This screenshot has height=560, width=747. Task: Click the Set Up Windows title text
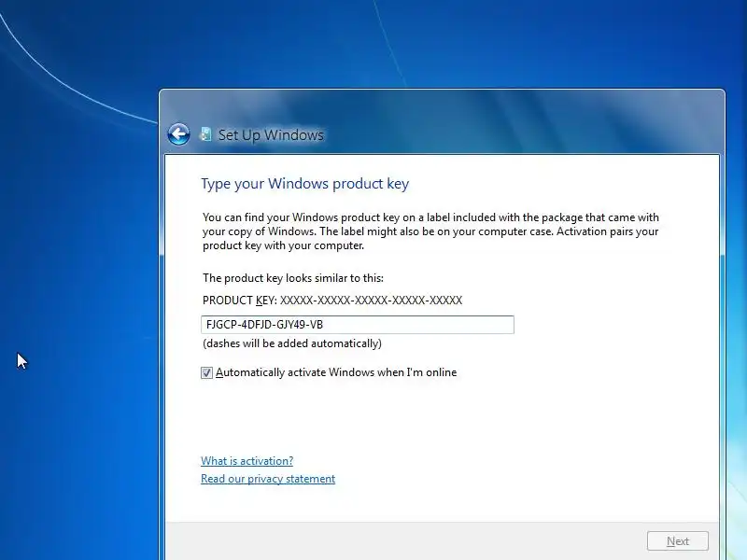[271, 134]
